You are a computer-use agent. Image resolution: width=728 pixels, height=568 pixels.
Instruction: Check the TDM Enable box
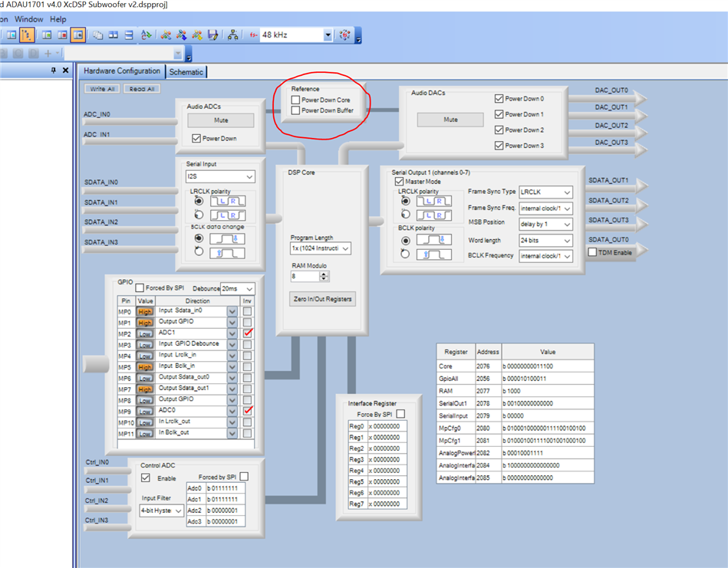592,252
